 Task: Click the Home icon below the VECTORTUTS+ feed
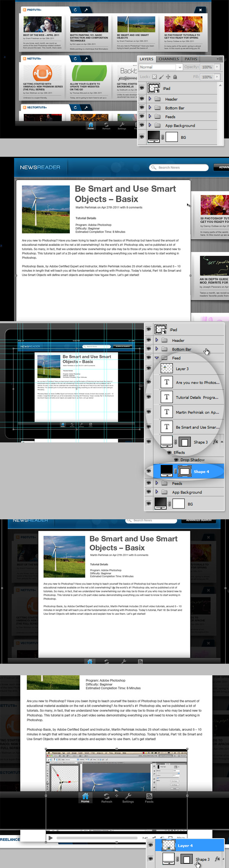click(90, 125)
